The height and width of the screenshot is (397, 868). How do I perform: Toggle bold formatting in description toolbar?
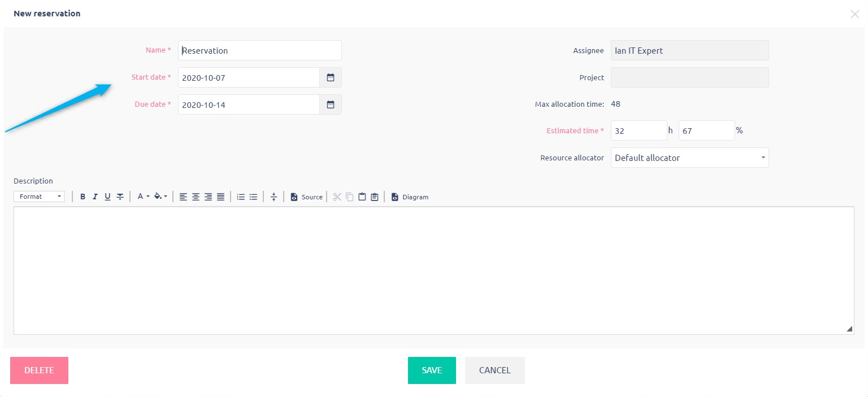click(x=83, y=197)
